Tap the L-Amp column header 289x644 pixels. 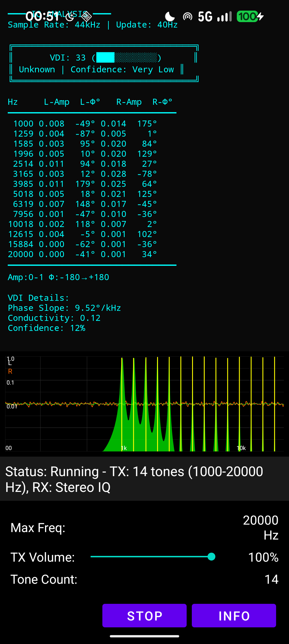56,102
